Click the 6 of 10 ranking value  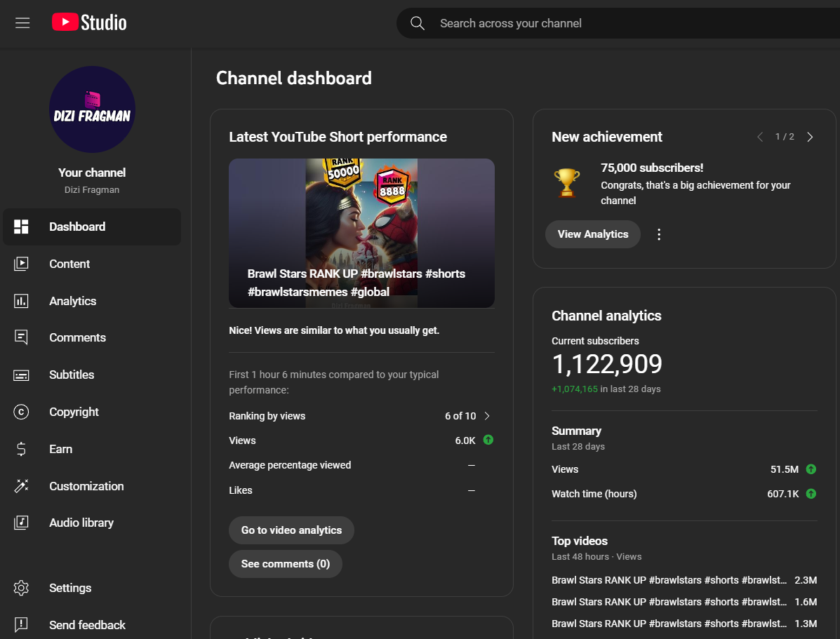pos(460,416)
